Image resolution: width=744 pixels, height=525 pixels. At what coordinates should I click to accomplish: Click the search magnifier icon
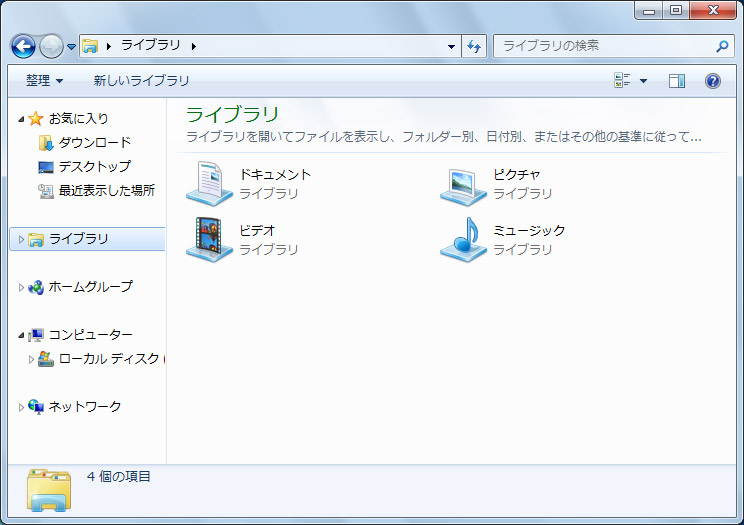[723, 46]
